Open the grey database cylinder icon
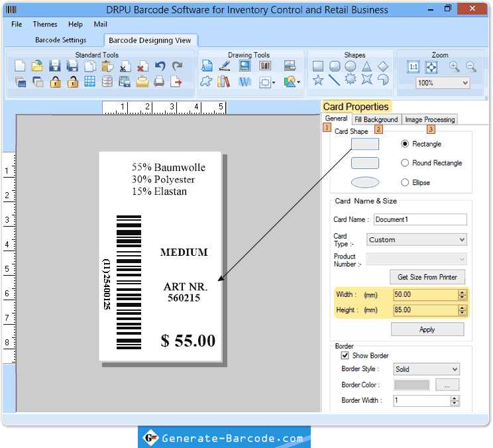The image size is (493, 448). 107,82
